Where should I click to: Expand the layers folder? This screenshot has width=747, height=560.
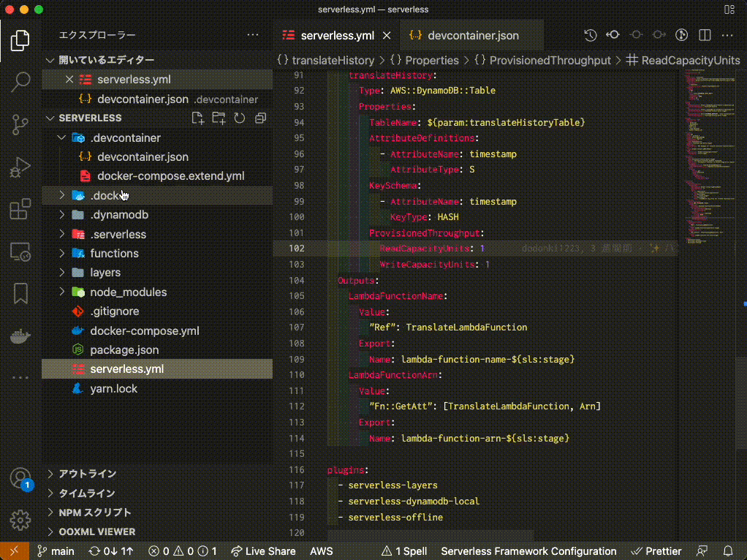coord(61,272)
